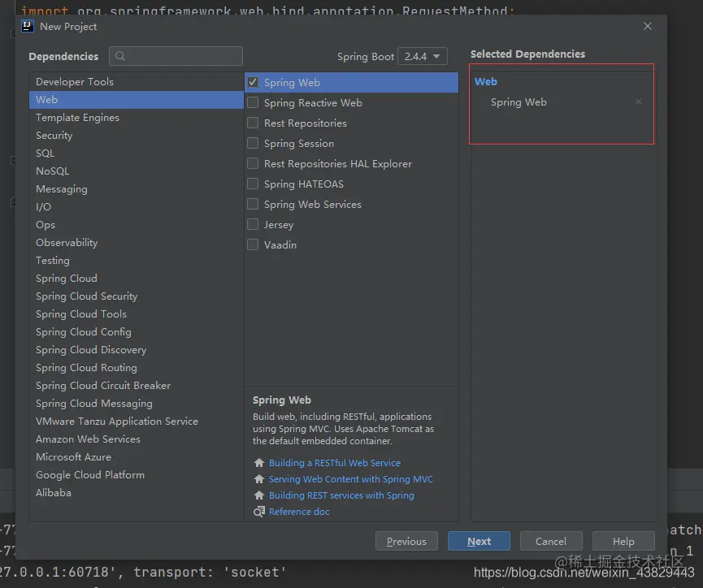Select Spring Cloud Tools category
The image size is (703, 588).
(137, 314)
